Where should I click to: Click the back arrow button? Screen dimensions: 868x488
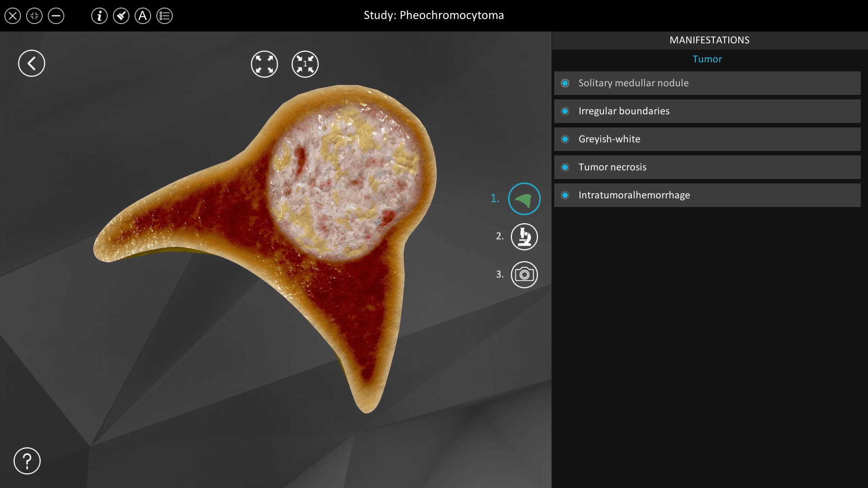tap(32, 63)
